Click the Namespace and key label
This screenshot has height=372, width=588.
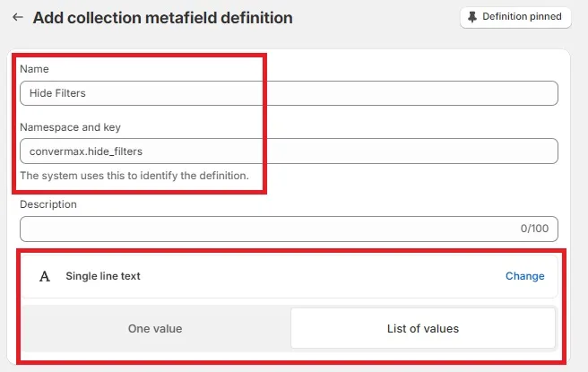(70, 127)
